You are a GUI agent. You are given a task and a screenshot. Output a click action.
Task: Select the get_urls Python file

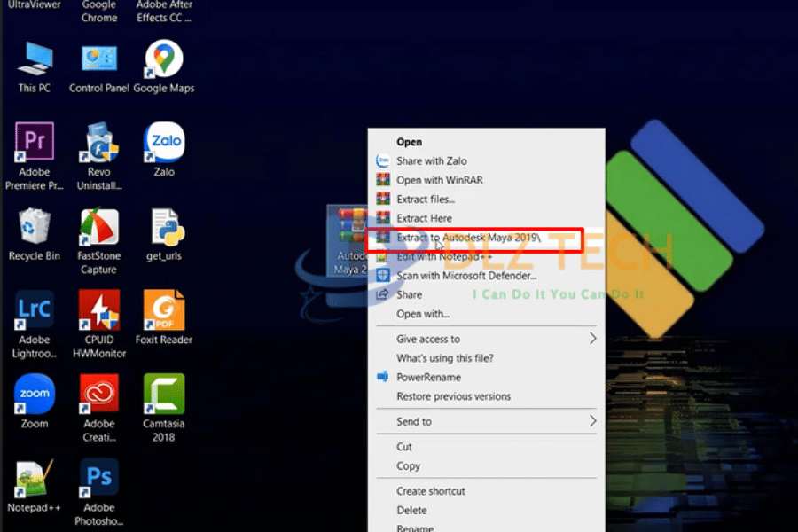(163, 228)
